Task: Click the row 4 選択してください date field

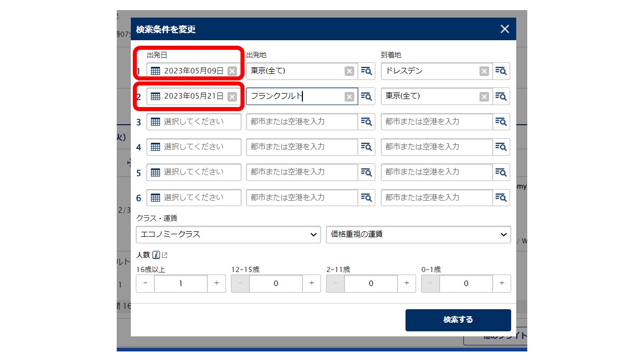Action: tap(194, 147)
